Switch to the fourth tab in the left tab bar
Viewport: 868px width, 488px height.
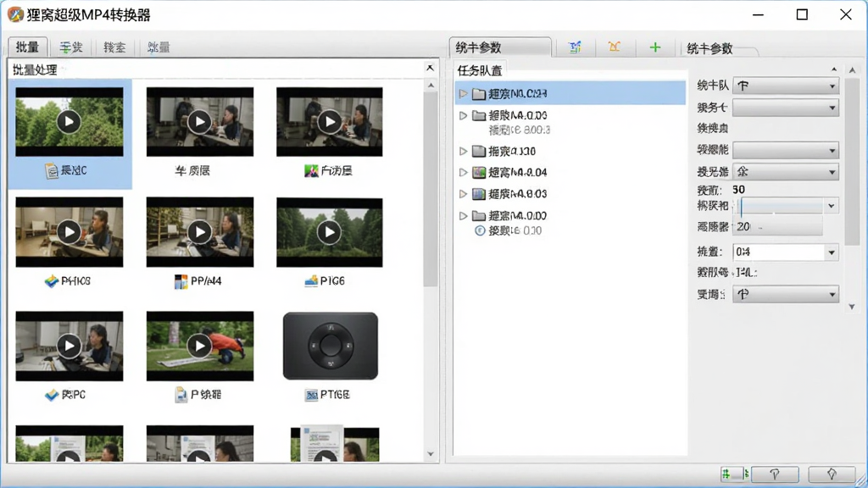coord(159,47)
